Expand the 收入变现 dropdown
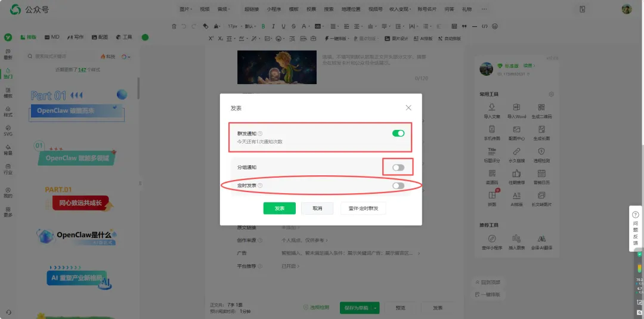Image resolution: width=644 pixels, height=319 pixels. point(400,9)
